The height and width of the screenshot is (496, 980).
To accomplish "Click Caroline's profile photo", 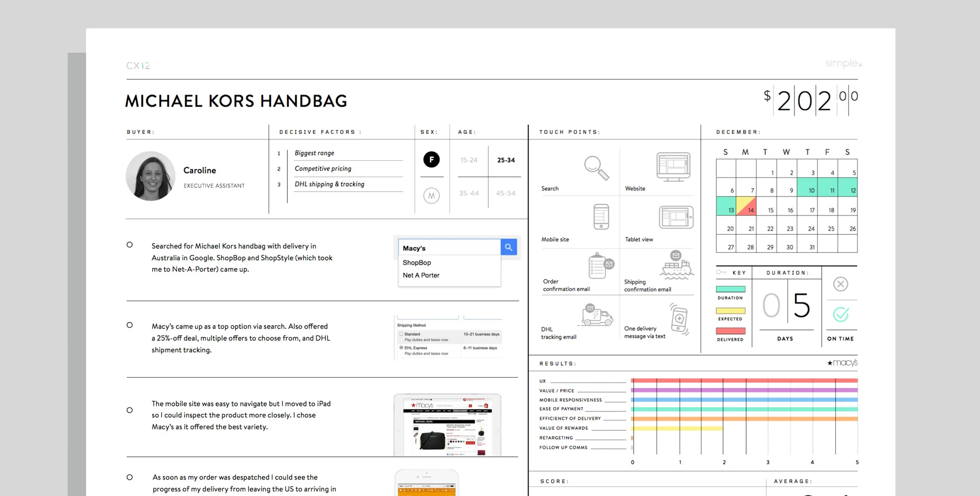I will point(151,176).
